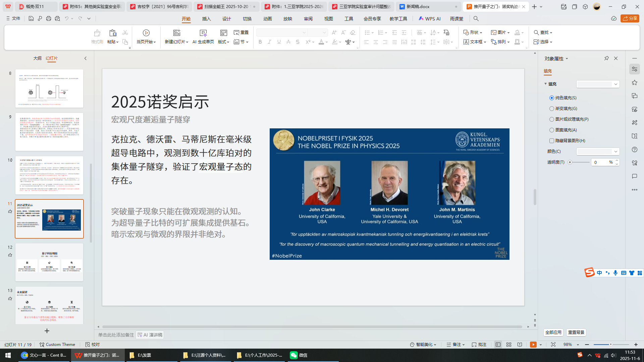Click the New Slide icon
This screenshot has width=644, height=362.
(x=176, y=33)
